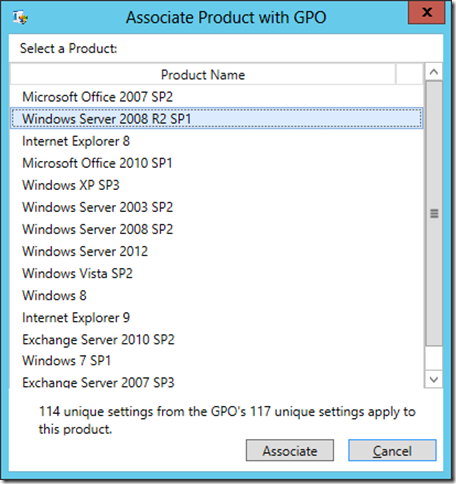Click the dialog title bar app icon
The image size is (456, 484).
20,17
